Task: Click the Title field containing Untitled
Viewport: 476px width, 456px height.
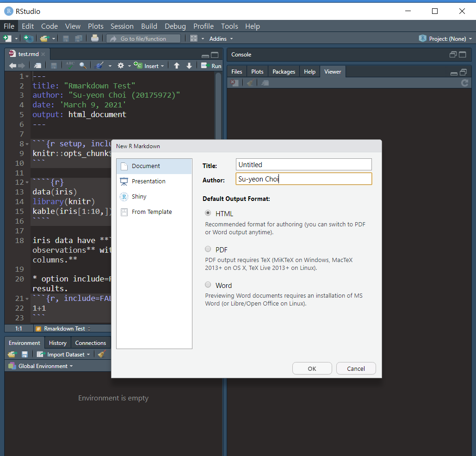Action: pyautogui.click(x=303, y=164)
